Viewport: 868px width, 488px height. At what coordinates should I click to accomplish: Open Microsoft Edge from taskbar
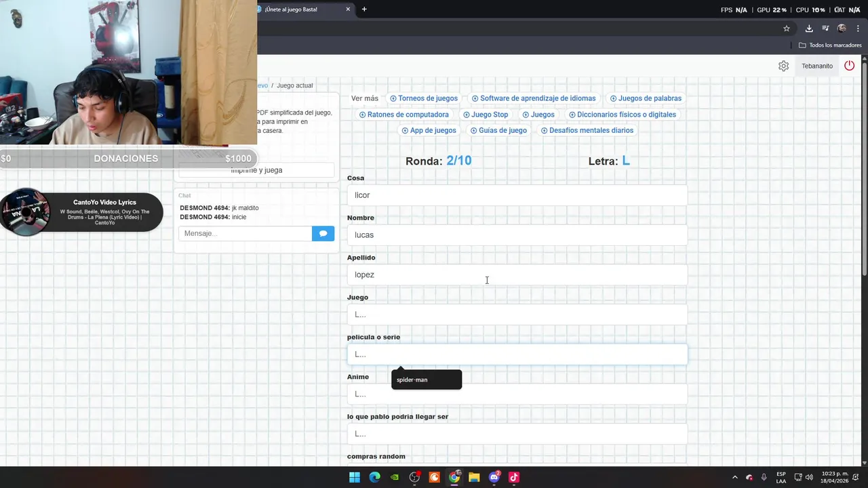pyautogui.click(x=374, y=477)
